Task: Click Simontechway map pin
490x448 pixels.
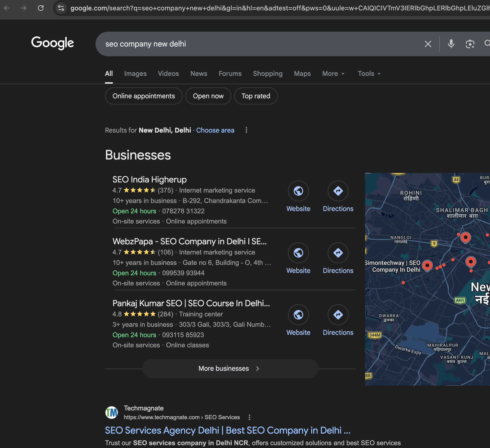Action: click(x=427, y=265)
